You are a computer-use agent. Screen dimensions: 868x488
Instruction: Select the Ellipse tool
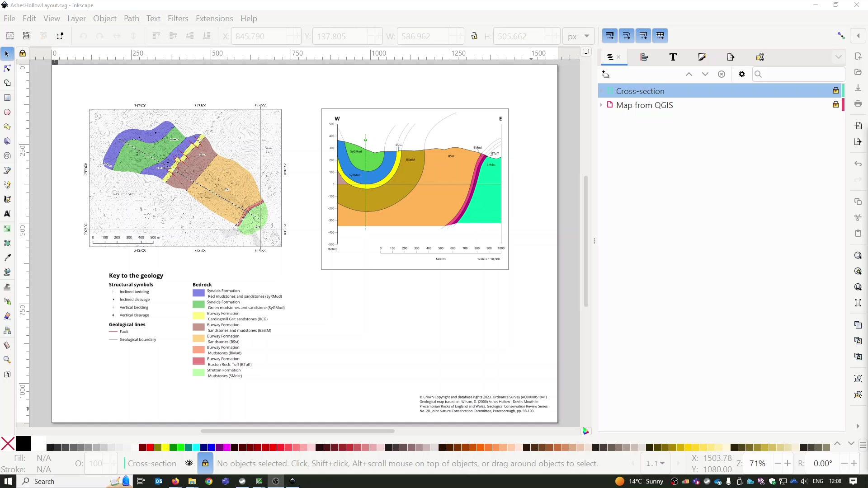tap(7, 112)
